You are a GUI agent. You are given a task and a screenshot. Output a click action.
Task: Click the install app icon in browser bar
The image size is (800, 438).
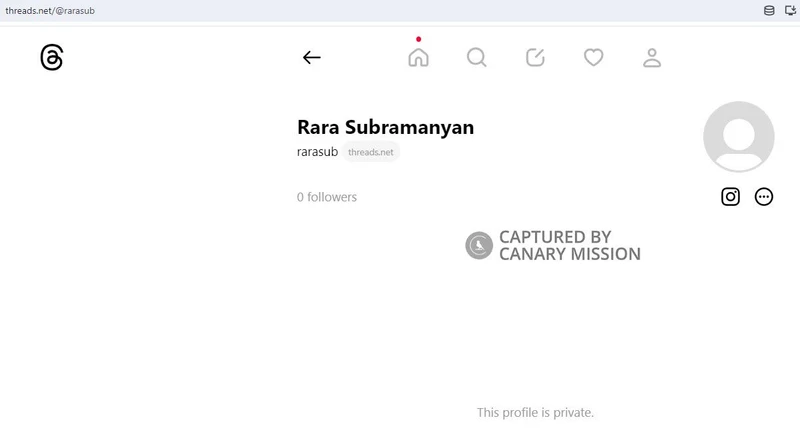[x=790, y=10]
